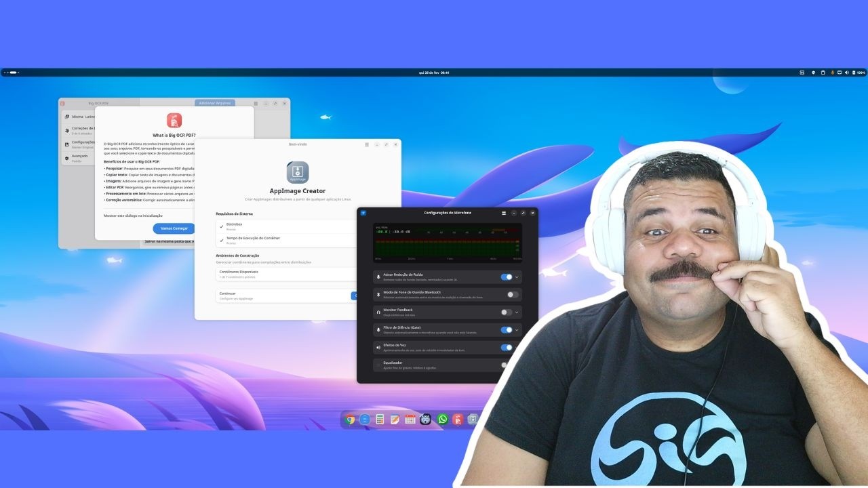Image resolution: width=868 pixels, height=488 pixels.
Task: Click Continuar row in AppImage Creator
Action: click(x=286, y=296)
